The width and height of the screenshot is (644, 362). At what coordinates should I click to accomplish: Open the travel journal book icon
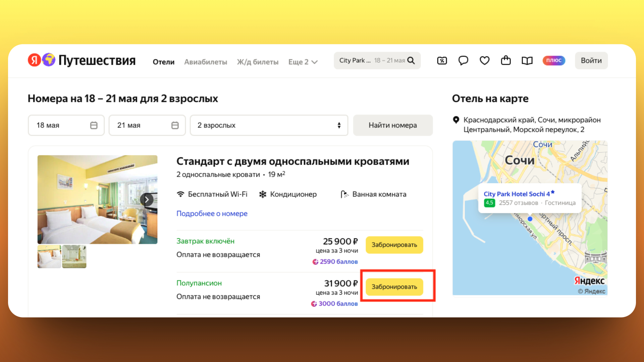tap(527, 60)
